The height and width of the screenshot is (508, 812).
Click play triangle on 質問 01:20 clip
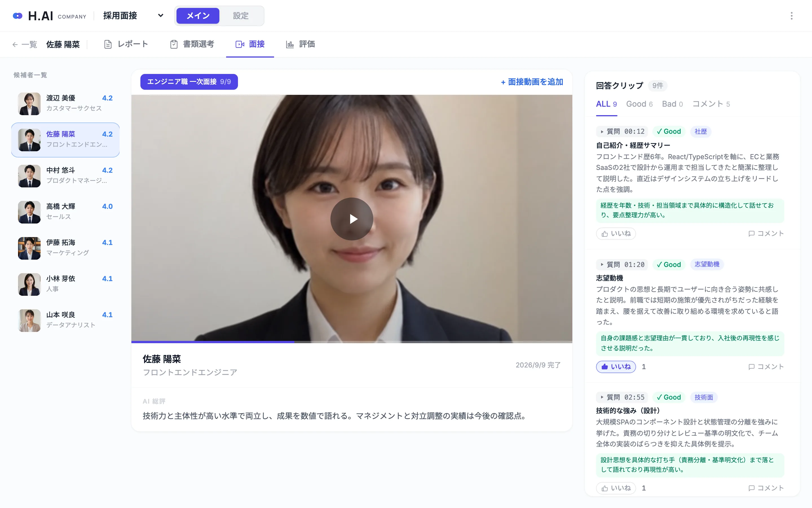602,265
